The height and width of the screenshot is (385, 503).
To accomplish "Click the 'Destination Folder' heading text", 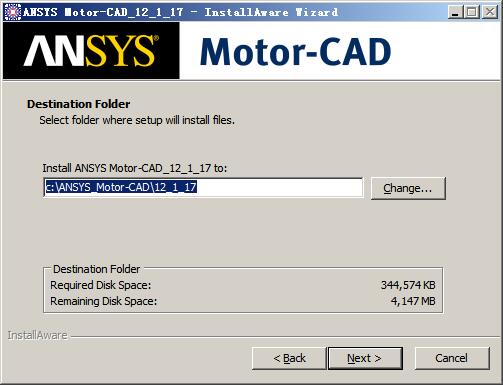I will tap(79, 104).
